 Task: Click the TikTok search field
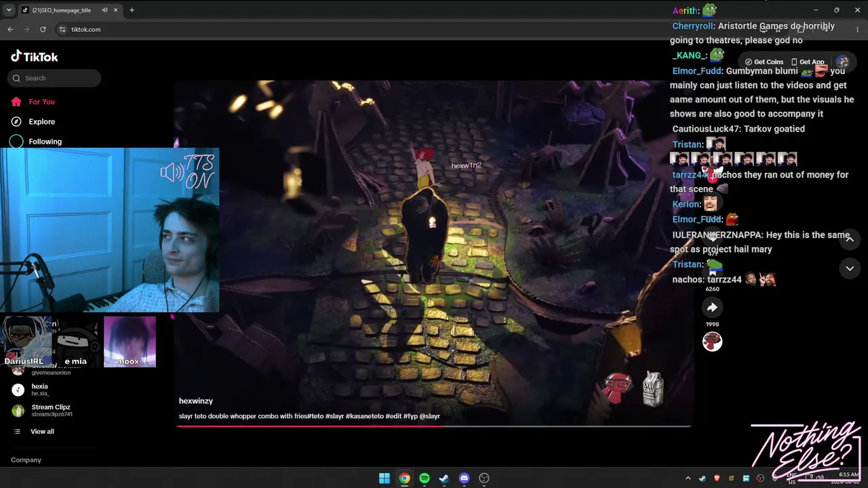tap(54, 78)
